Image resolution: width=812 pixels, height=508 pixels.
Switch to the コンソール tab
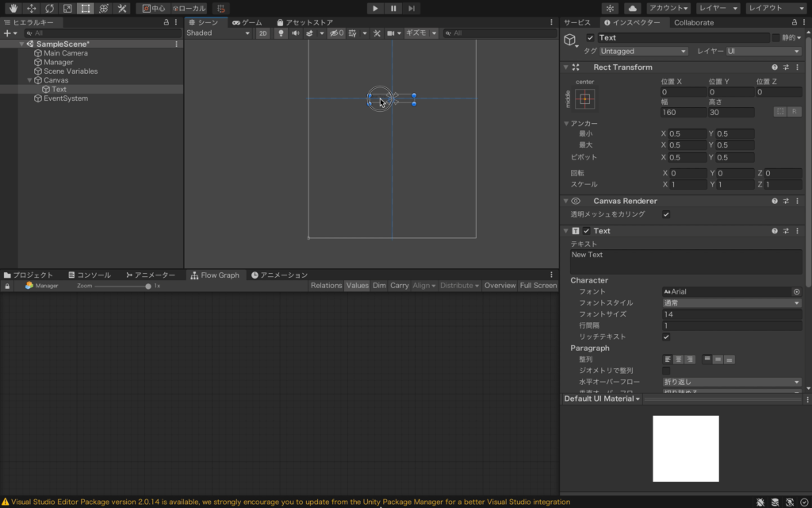tap(90, 275)
